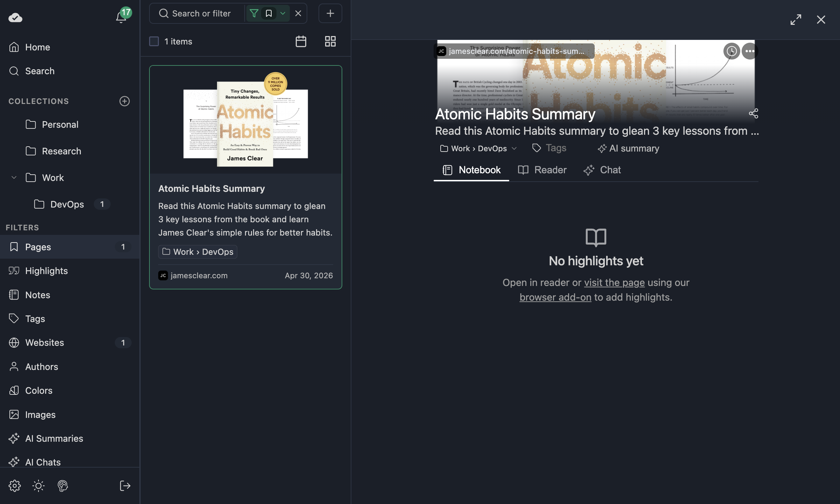Click the '1 items' count label

(x=178, y=41)
